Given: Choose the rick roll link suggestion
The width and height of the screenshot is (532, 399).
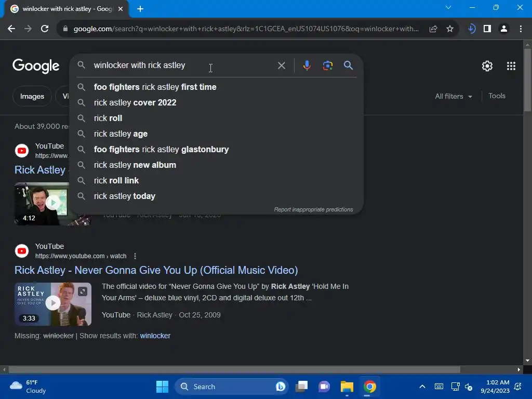Looking at the screenshot, I should coord(217,181).
